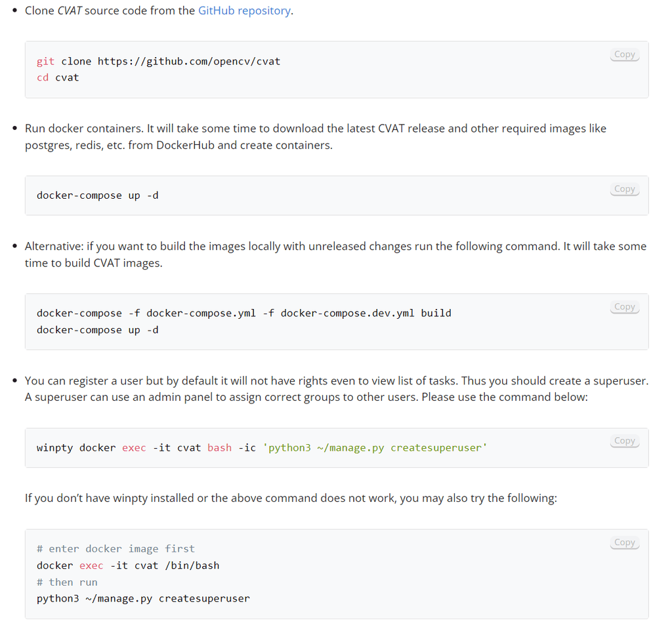Click the cd cvat code line
The height and width of the screenshot is (633, 672).
click(58, 78)
